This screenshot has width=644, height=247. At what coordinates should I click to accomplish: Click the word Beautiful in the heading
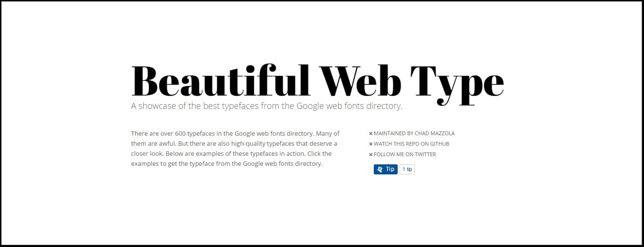tap(221, 80)
